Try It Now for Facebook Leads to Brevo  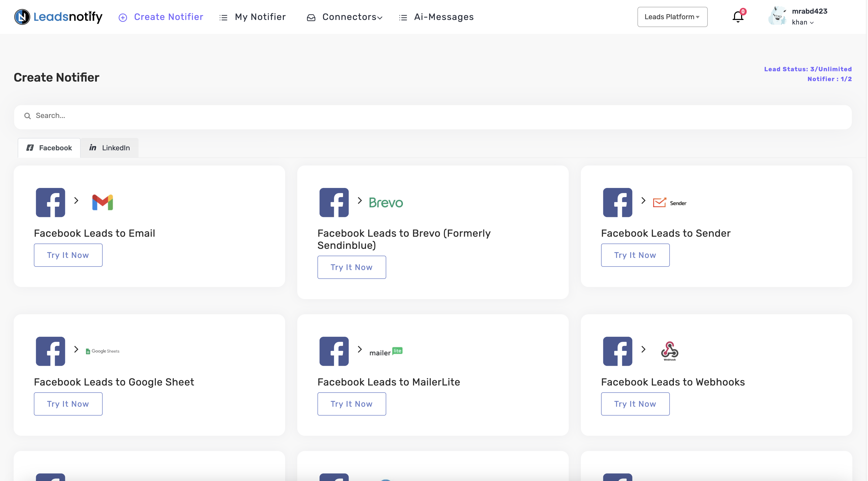[x=351, y=267]
